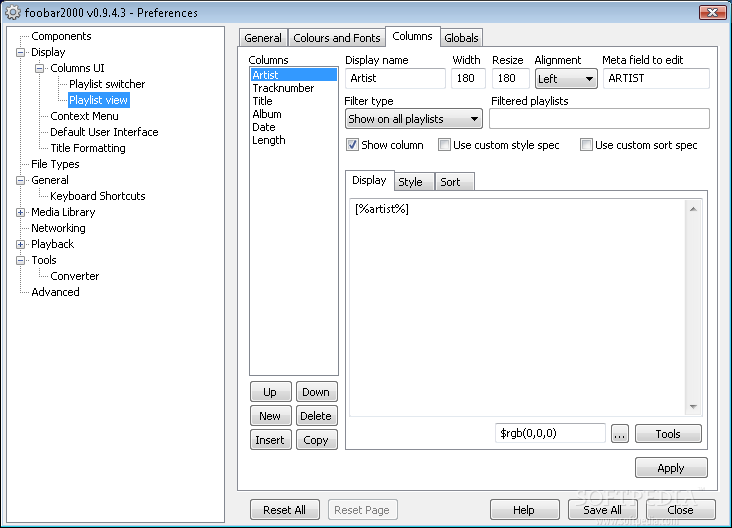Copy the selected column
732x528 pixels.
tap(316, 440)
